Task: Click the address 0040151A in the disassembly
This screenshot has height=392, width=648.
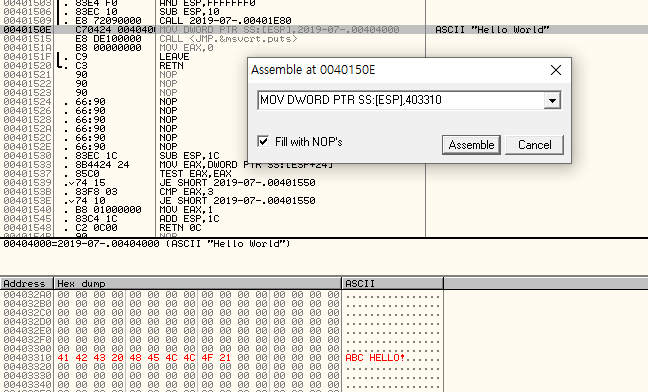Action: tap(27, 48)
